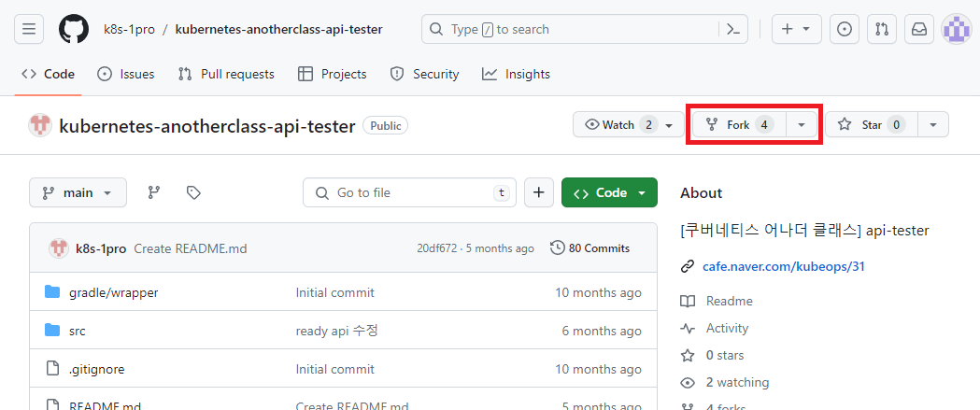Open the Create README.md latest commit message
Viewport: 980px width, 410px height.
(x=191, y=248)
